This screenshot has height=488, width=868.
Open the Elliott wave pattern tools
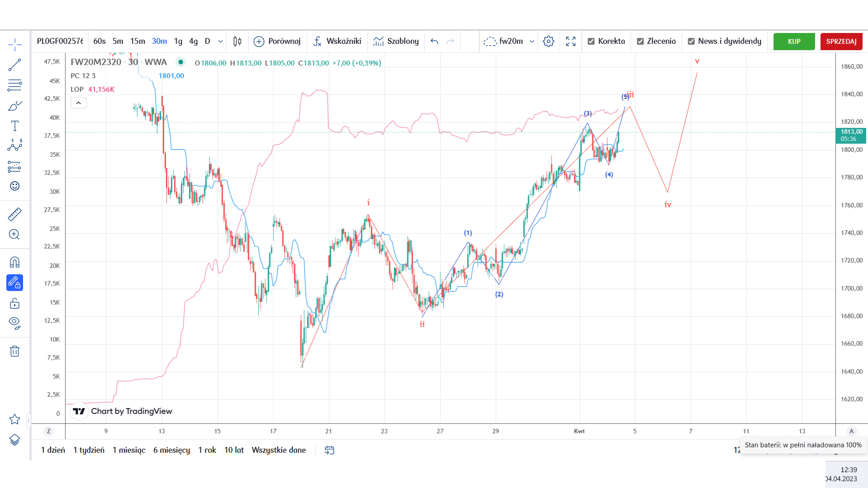point(14,145)
